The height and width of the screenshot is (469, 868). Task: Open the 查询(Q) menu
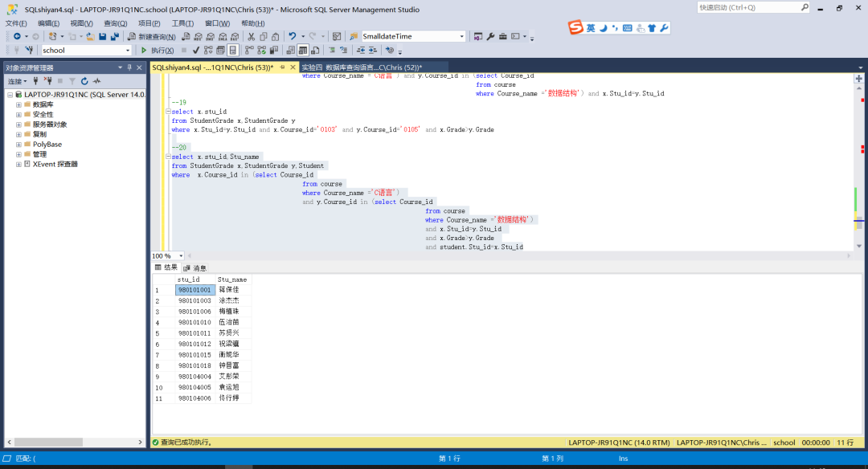[115, 23]
